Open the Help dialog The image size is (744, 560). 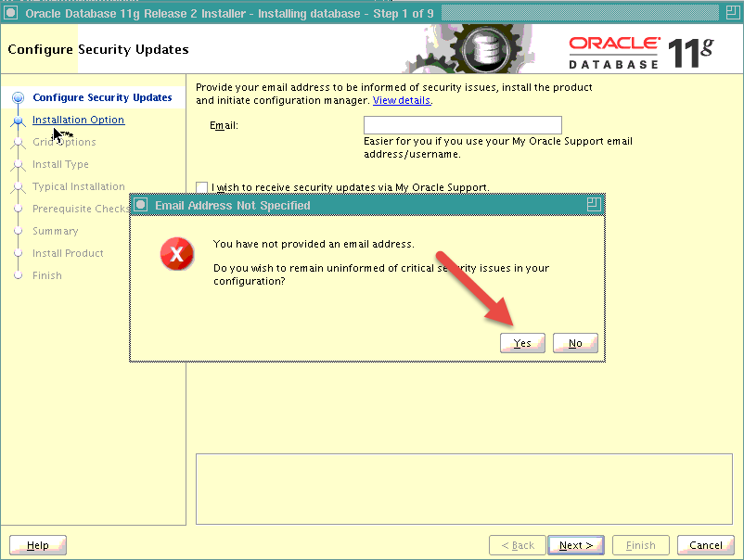coord(37,544)
